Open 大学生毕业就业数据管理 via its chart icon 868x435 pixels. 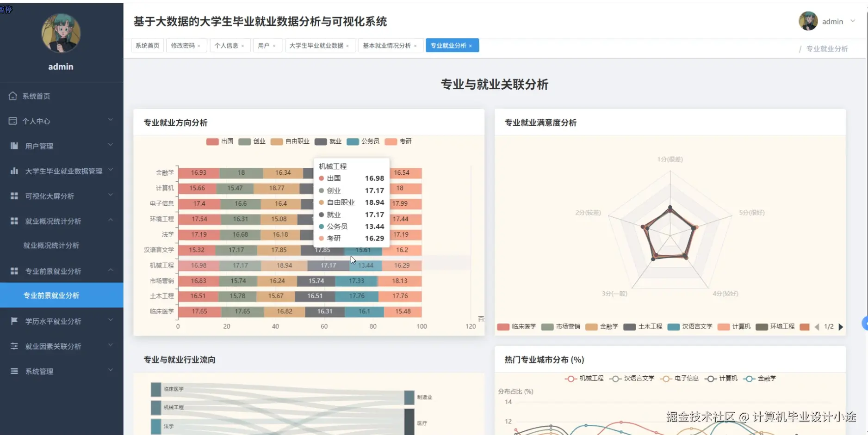[x=13, y=171]
